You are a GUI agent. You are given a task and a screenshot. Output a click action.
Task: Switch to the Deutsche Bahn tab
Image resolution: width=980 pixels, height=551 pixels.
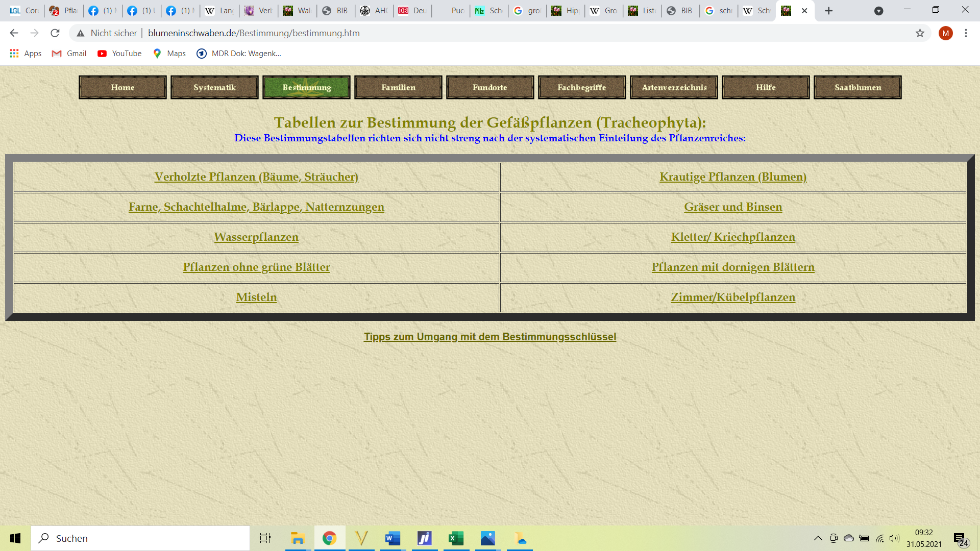click(x=412, y=11)
